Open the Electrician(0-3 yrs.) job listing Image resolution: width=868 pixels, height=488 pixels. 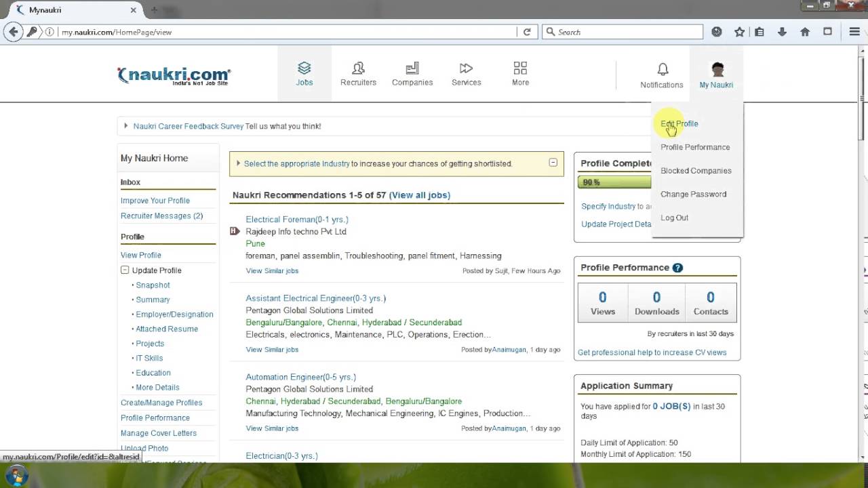[x=281, y=455]
